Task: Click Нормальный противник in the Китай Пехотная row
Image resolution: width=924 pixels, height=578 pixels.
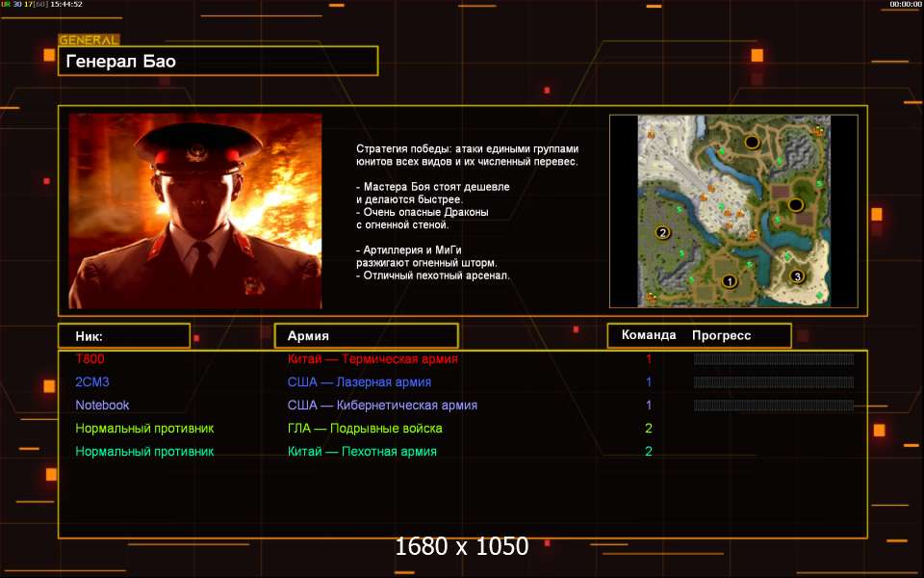Action: click(144, 451)
